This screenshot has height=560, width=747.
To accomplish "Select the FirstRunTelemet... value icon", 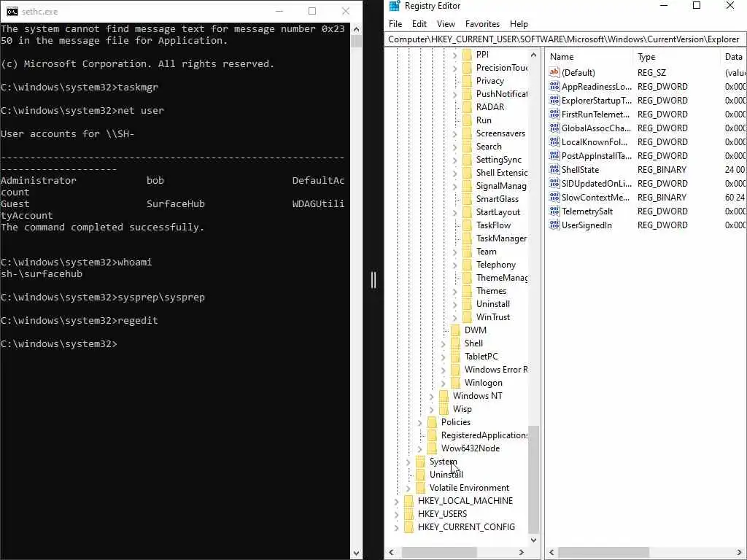I will point(554,114).
